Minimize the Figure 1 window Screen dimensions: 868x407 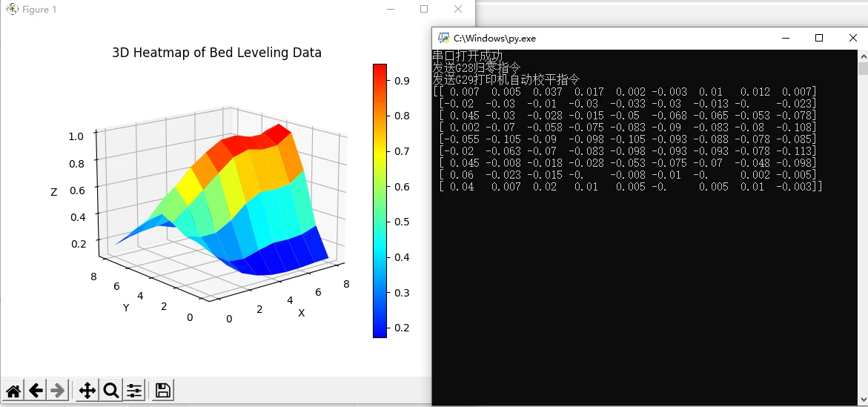pos(391,9)
